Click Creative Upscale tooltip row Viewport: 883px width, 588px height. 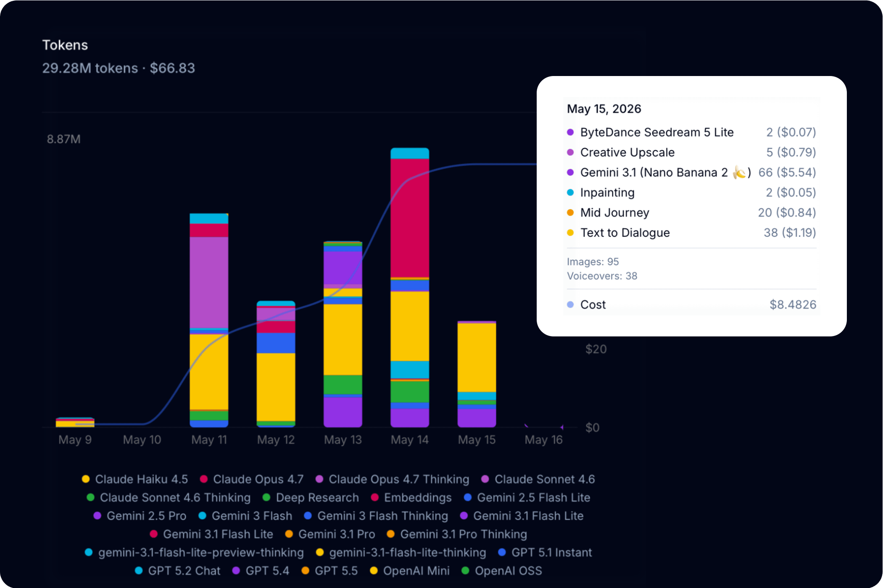[691, 152]
